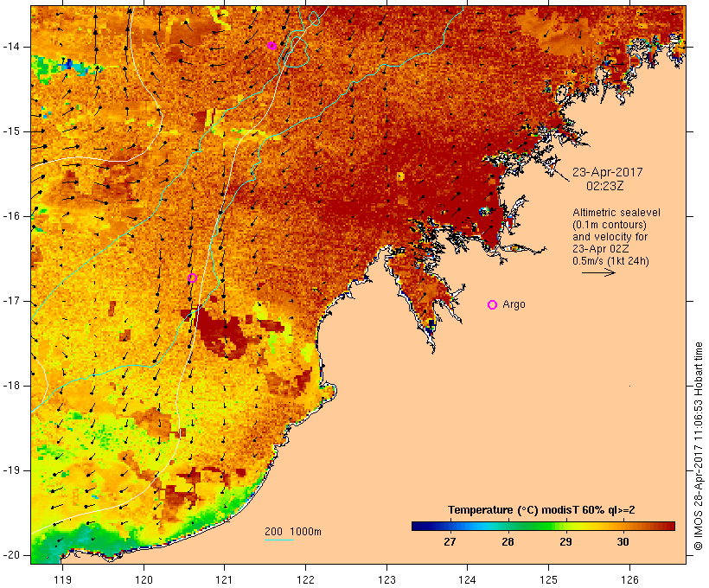
Task: Click the 'and velocity for' caption line
Action: click(610, 237)
